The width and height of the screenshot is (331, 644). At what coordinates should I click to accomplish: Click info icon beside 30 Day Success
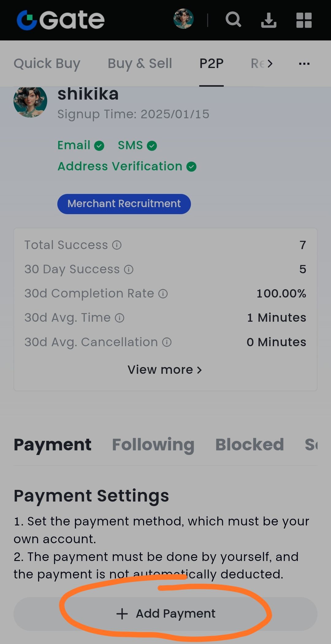point(129,269)
